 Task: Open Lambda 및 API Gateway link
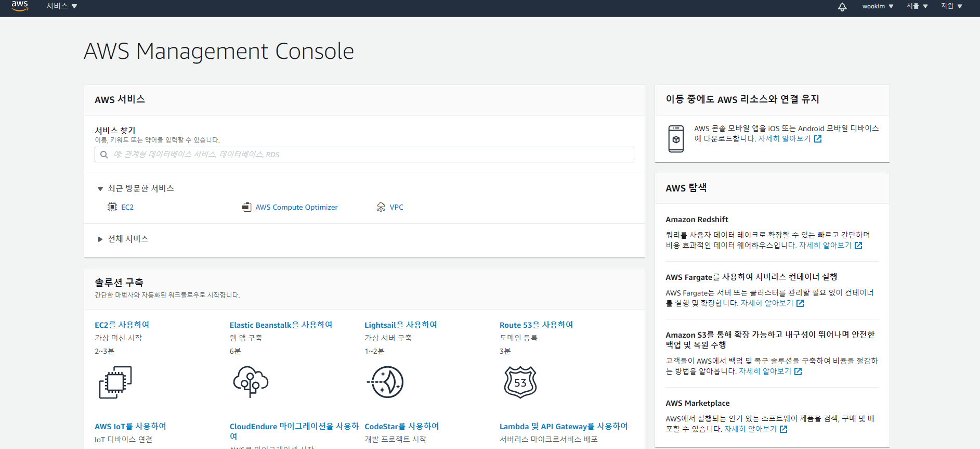tap(564, 426)
